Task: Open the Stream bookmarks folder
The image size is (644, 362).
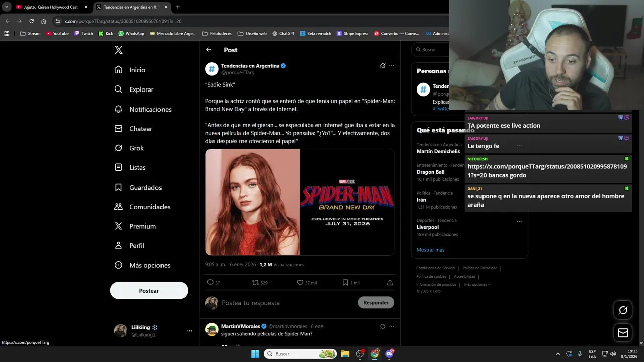Action: [x=30, y=34]
